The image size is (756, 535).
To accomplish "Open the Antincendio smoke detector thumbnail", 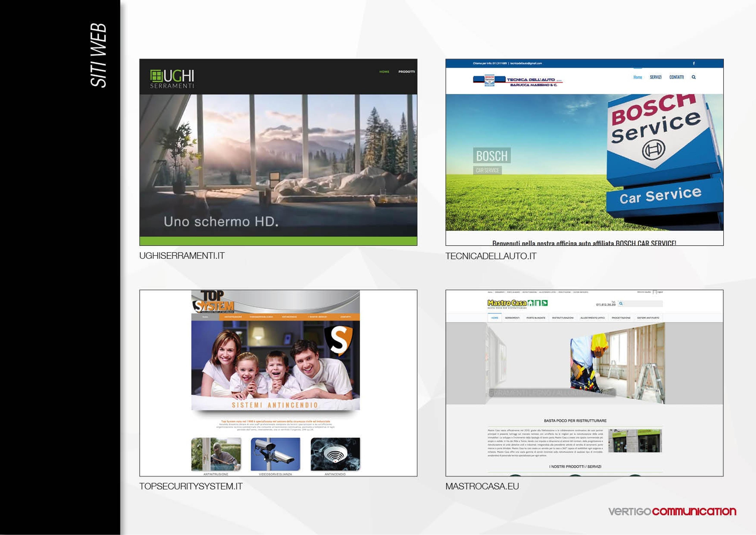I will point(335,454).
